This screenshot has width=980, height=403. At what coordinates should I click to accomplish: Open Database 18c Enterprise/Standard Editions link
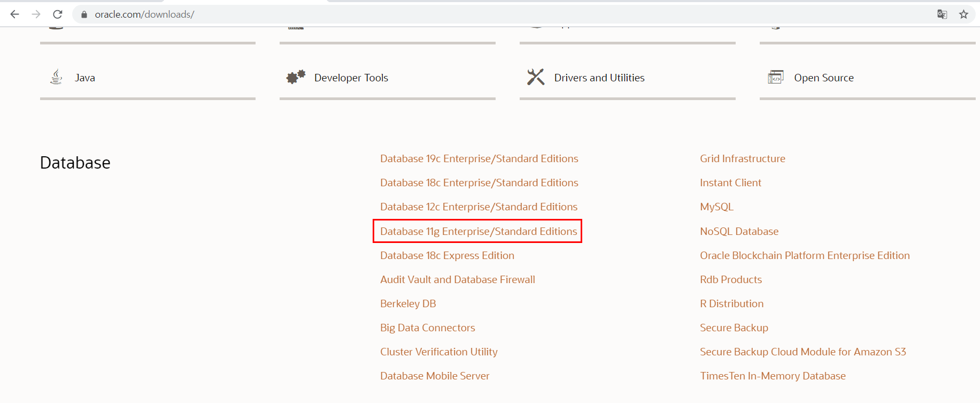click(479, 183)
